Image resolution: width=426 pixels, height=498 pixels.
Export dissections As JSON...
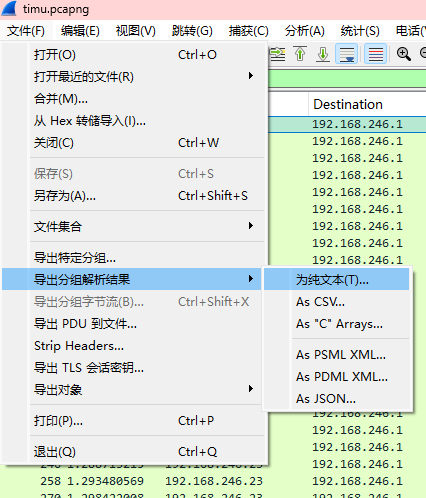coord(337,399)
